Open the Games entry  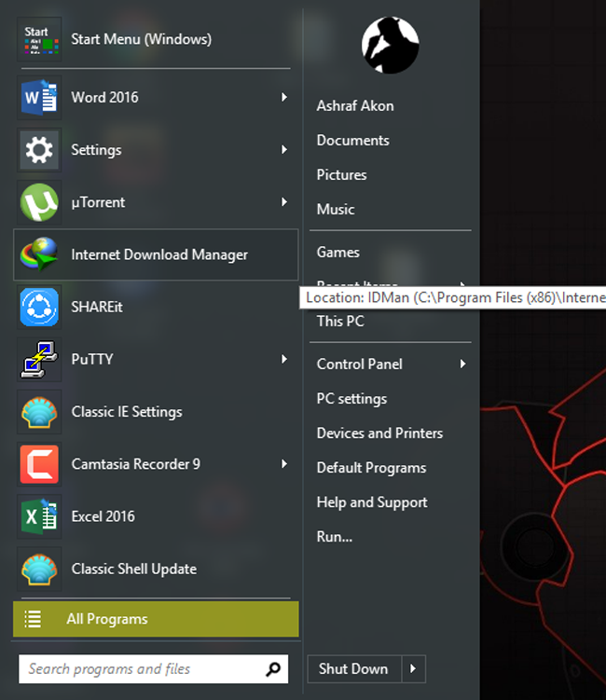(x=338, y=253)
